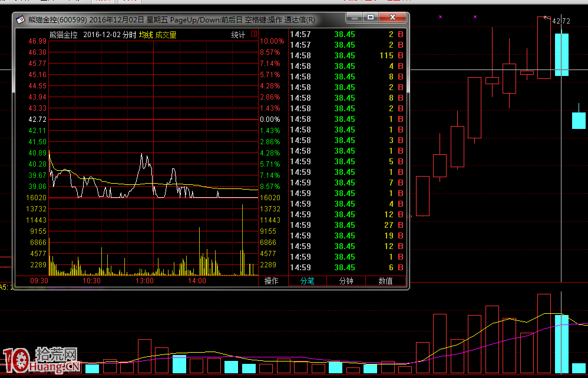Screen dimensions: 588x378
Task: Minimize the 熊猫金控 intraday window
Action: coord(354,19)
